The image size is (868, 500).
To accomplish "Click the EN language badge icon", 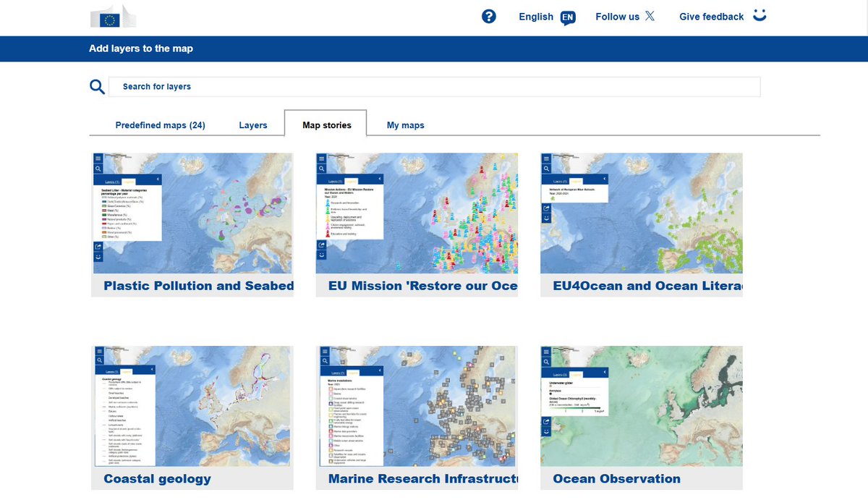I will click(x=567, y=17).
